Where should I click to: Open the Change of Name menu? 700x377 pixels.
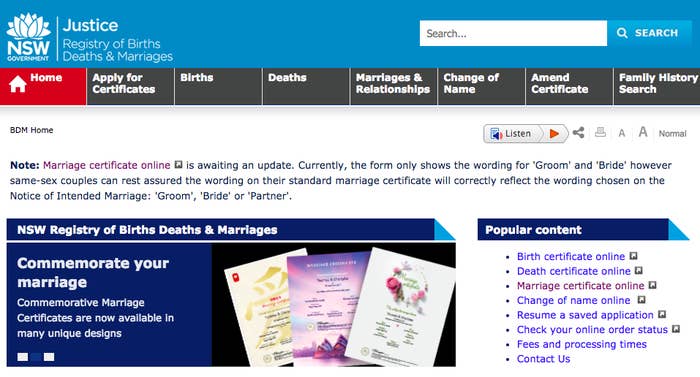[x=481, y=87]
